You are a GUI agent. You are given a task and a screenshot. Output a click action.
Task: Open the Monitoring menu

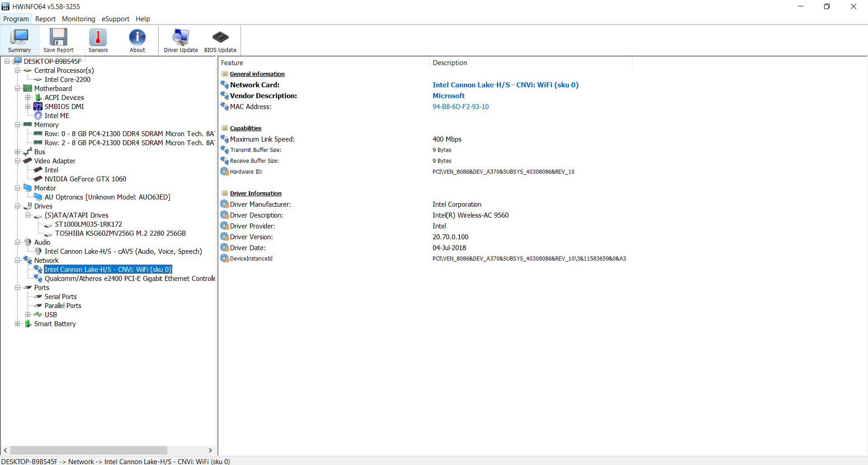[x=79, y=19]
